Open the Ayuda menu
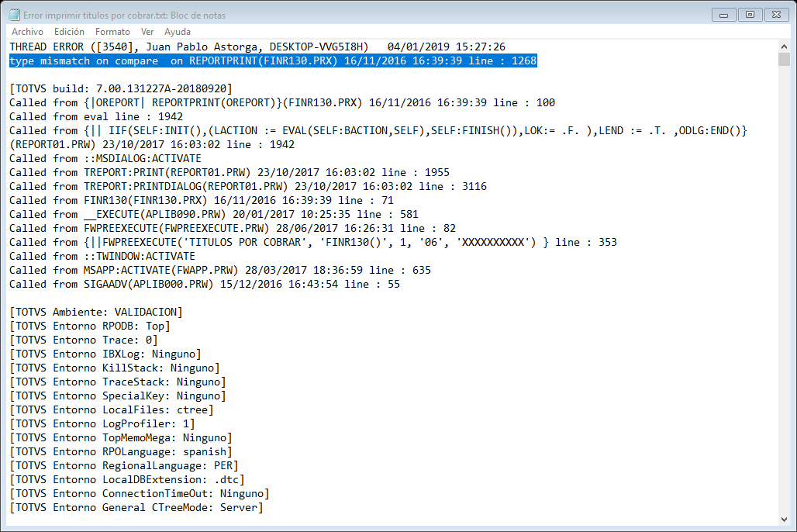This screenshot has height=532, width=797. pyautogui.click(x=178, y=32)
